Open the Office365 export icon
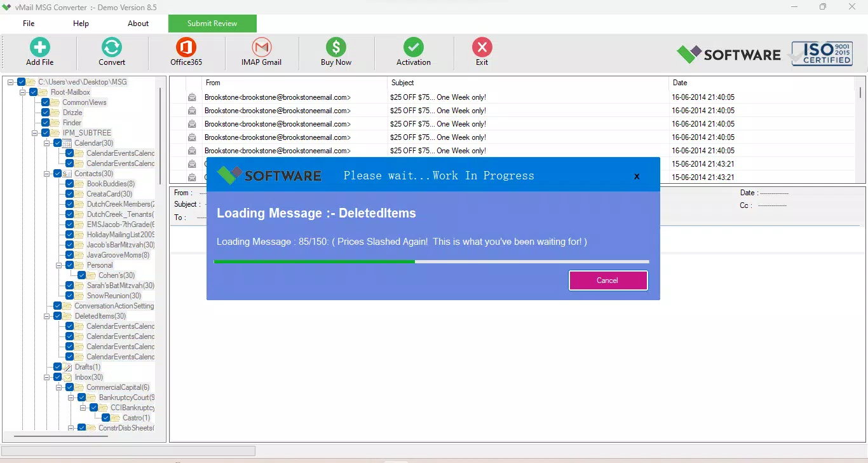868x463 pixels. coord(186,47)
